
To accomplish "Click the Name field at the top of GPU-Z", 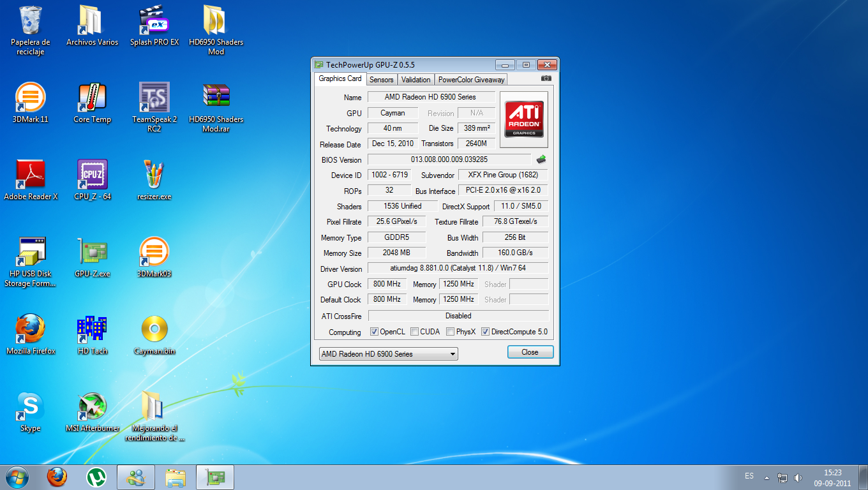I will (431, 97).
